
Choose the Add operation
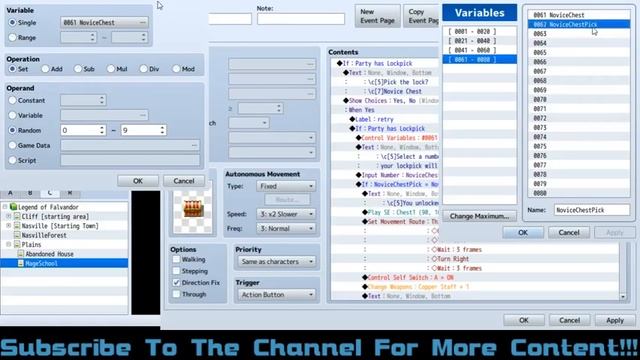coord(45,69)
